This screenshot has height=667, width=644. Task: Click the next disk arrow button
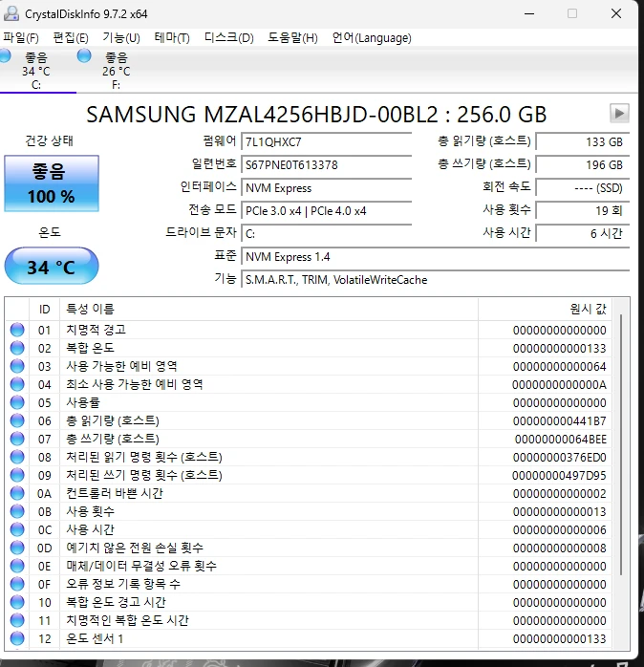click(619, 113)
